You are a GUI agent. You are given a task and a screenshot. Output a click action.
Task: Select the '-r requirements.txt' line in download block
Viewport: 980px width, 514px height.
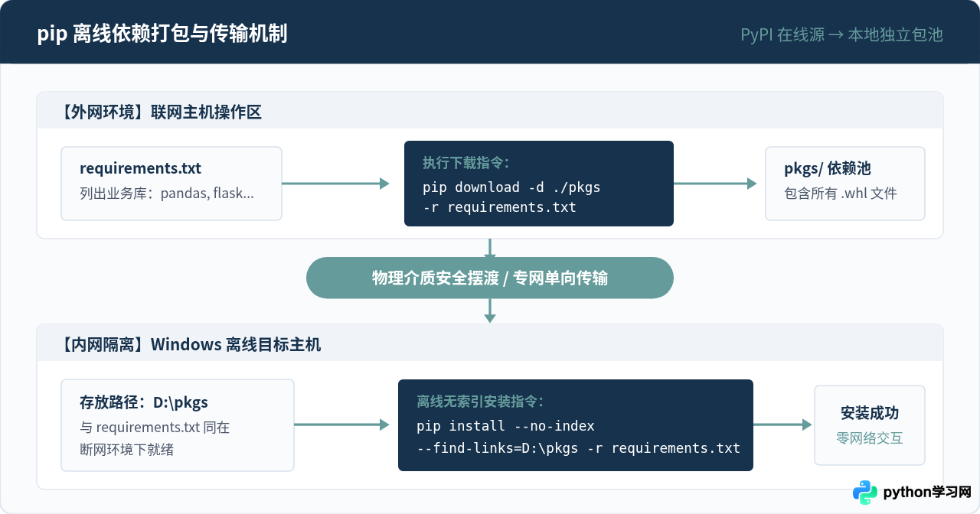click(x=499, y=207)
